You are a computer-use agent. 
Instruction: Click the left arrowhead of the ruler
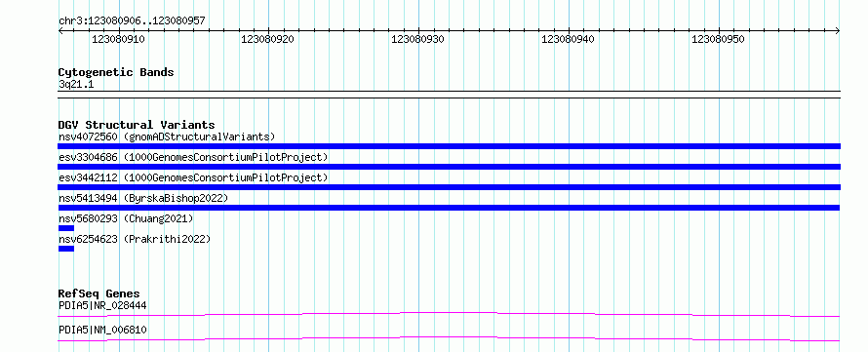60,31
